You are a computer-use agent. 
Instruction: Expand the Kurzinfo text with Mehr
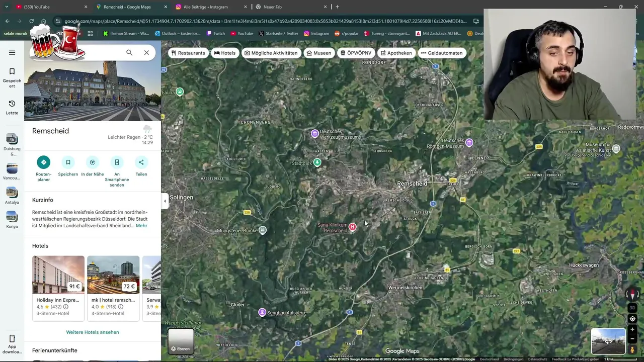pos(141,226)
